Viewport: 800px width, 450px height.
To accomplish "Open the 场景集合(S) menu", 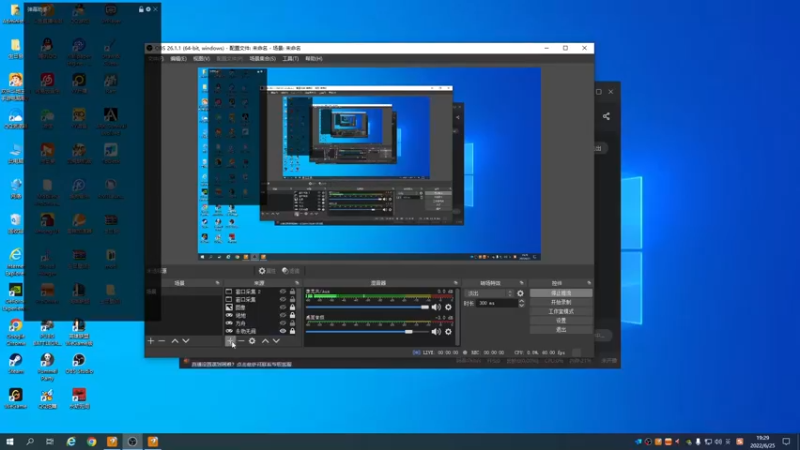I will tap(262, 59).
